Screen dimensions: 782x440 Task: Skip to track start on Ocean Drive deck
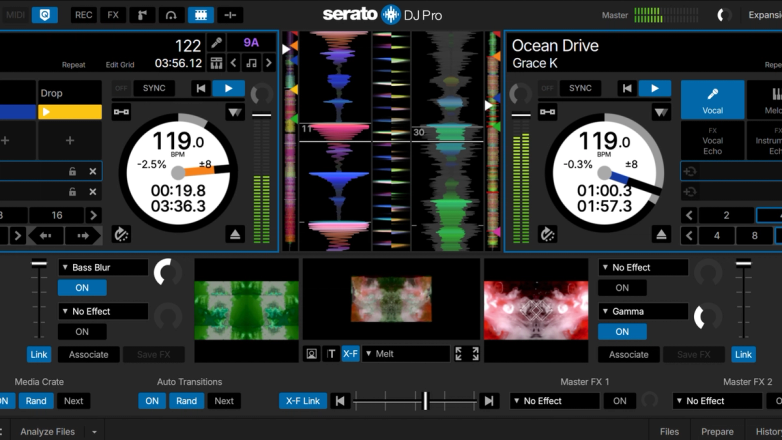point(627,88)
